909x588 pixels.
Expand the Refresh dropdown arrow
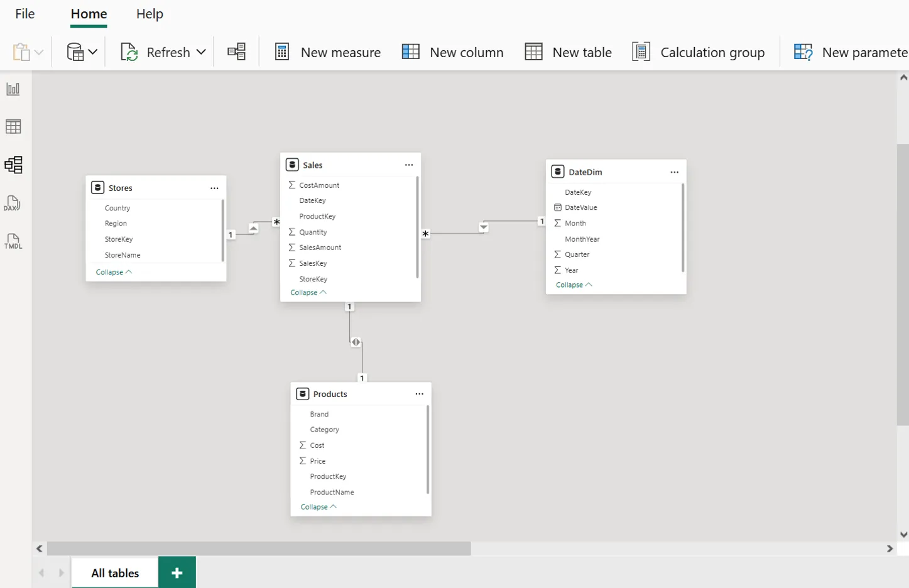pyautogui.click(x=201, y=52)
